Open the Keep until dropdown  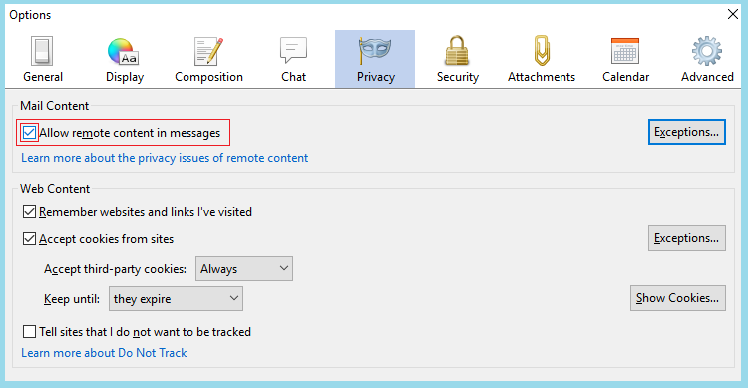(x=176, y=299)
